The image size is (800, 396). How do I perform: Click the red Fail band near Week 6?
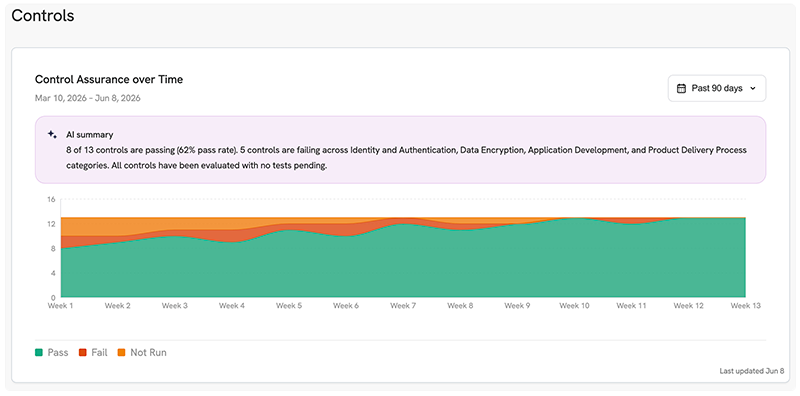point(346,230)
